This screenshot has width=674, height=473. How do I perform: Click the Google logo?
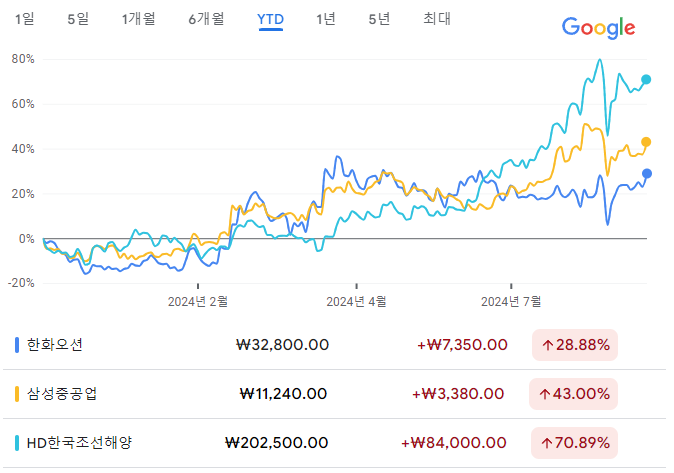tap(598, 28)
